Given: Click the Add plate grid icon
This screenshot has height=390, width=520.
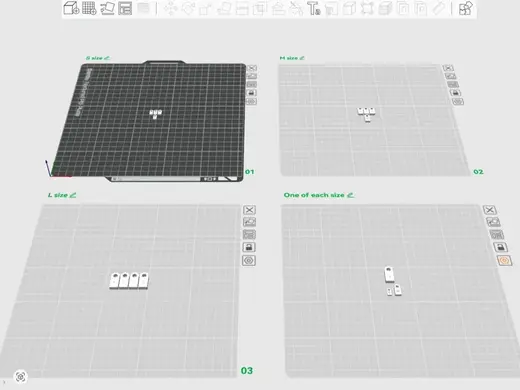Looking at the screenshot, I should [89, 8].
